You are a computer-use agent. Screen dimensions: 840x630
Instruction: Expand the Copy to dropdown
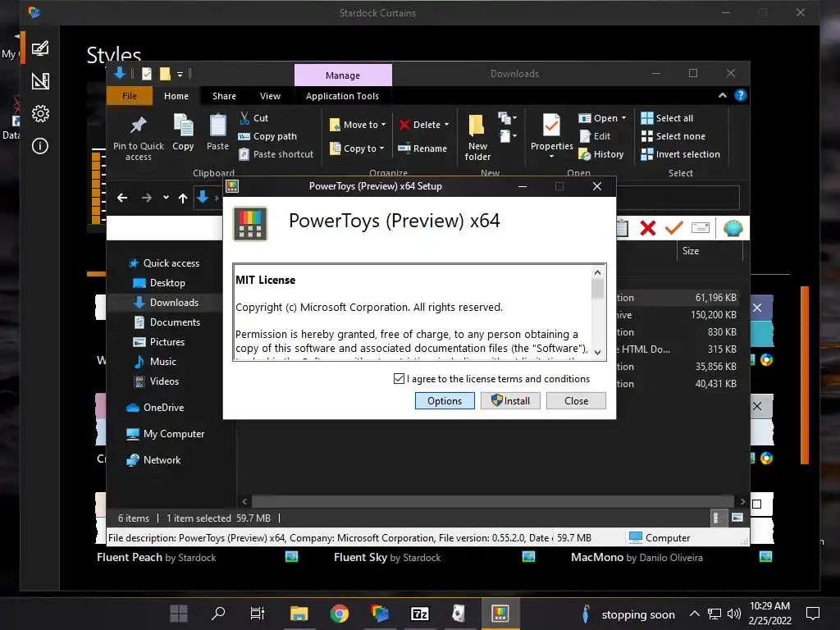381,148
